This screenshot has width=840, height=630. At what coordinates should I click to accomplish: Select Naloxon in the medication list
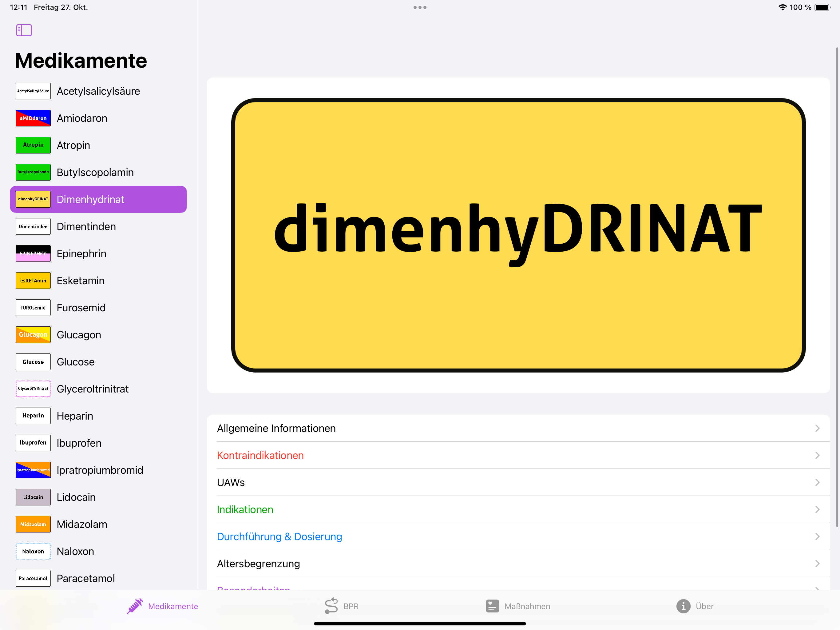pos(75,551)
